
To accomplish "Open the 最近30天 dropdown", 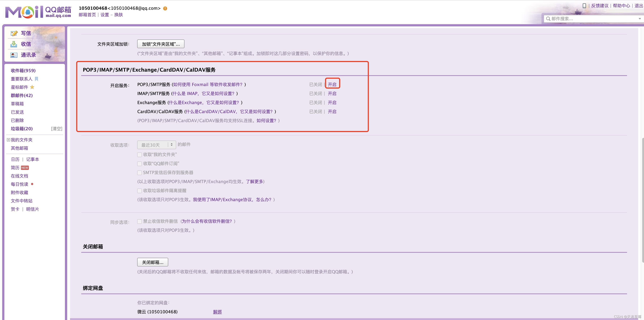I will click(156, 145).
